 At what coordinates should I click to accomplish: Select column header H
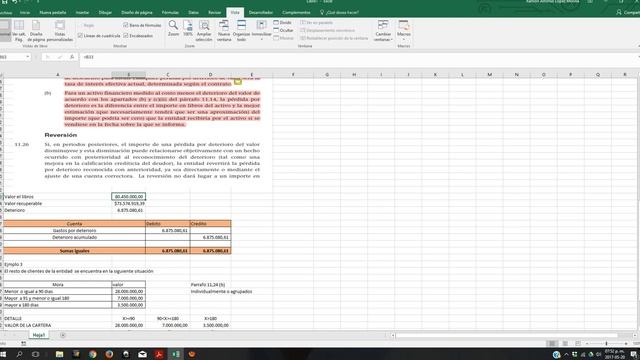coord(354,75)
